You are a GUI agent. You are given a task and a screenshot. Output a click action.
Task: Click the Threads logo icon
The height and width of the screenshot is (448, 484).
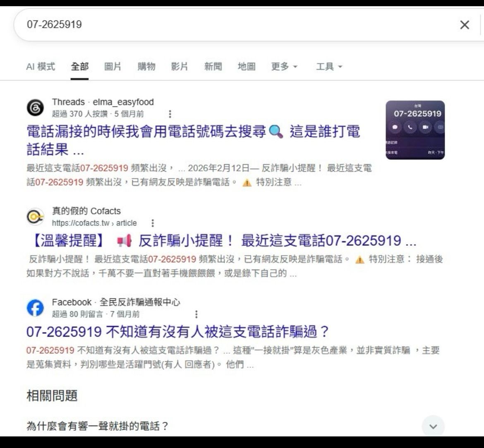(35, 108)
